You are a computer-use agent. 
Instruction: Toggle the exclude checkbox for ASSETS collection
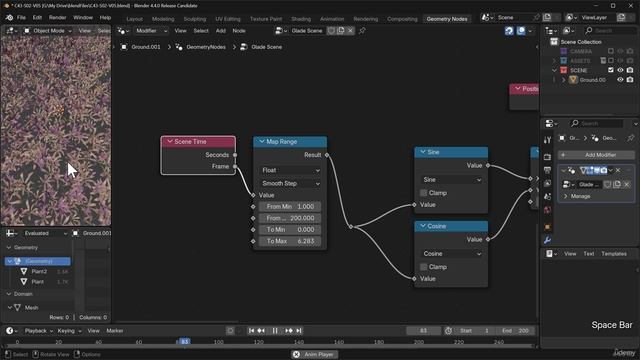pos(611,60)
